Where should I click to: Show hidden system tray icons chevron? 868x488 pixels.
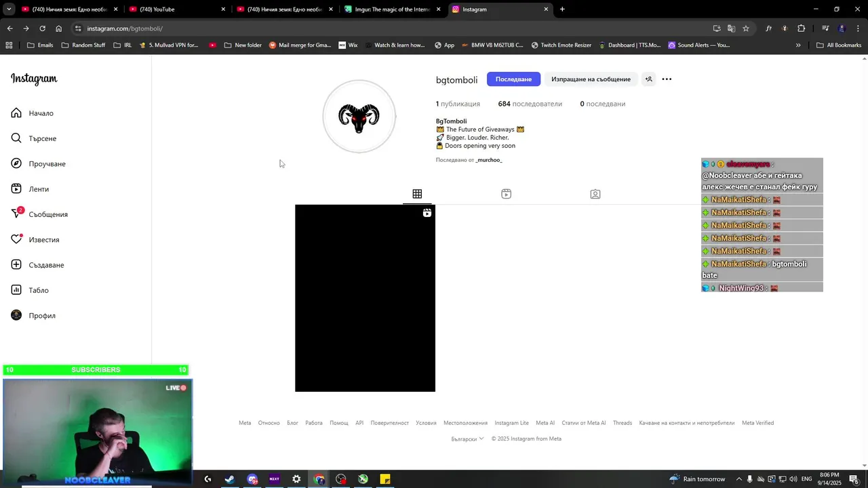(x=739, y=479)
